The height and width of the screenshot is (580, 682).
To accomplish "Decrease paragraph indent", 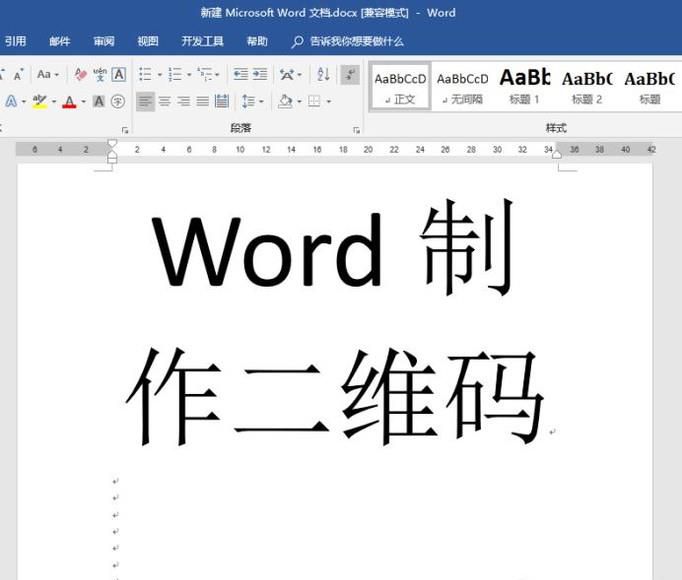I will 241,74.
